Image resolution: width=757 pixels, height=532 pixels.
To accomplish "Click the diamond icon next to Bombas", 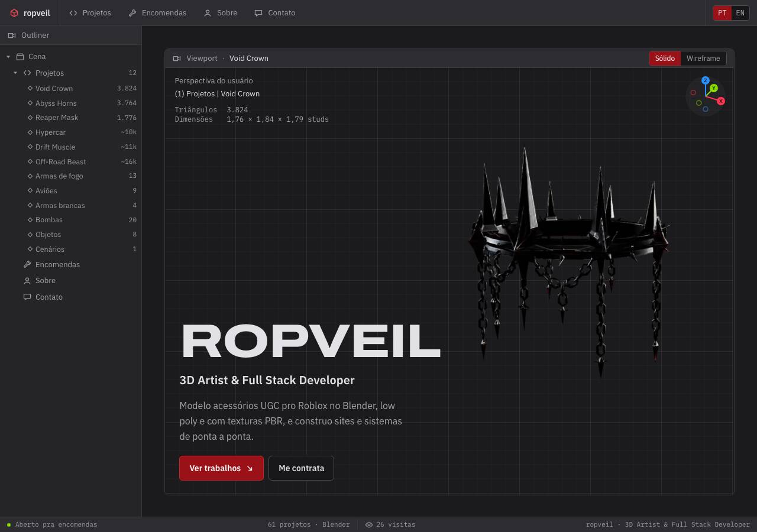I will click(30, 219).
